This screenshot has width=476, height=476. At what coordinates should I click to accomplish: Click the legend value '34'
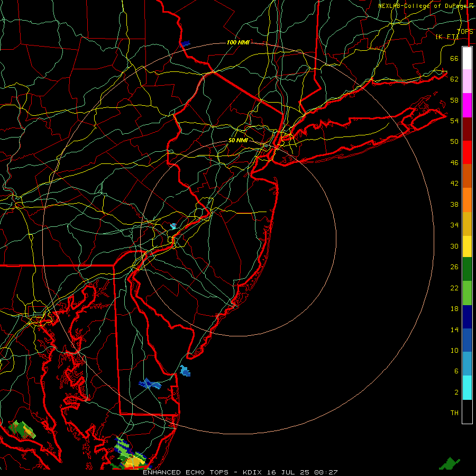point(454,225)
